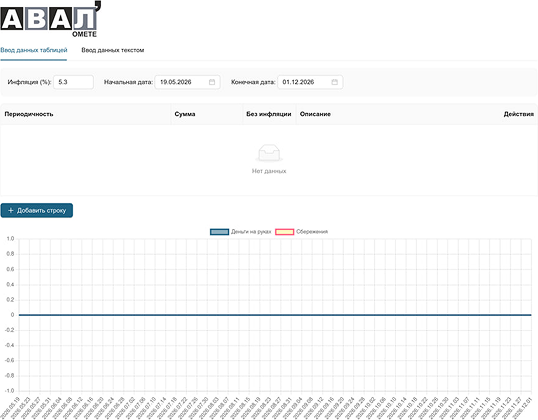Click Деньги на руках legend label

point(251,232)
